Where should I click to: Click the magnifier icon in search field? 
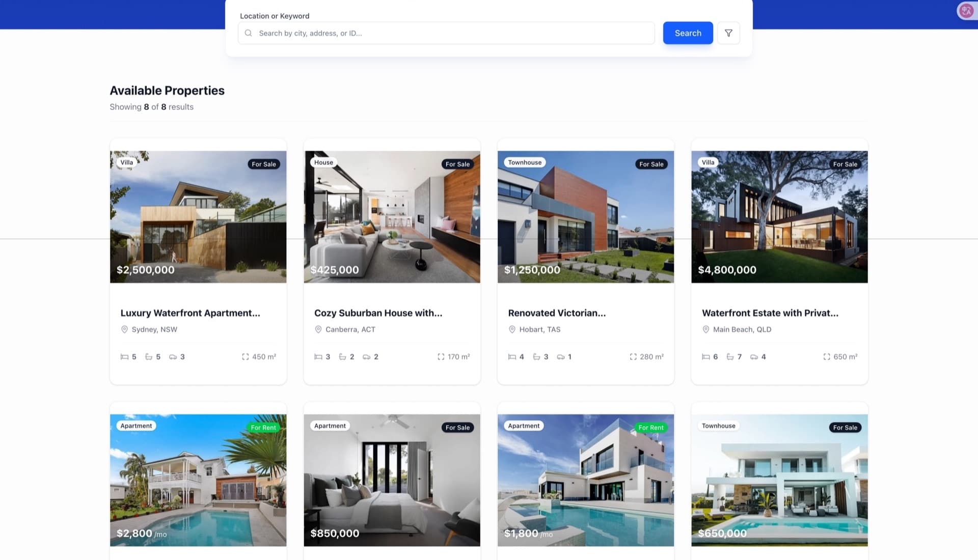[248, 33]
